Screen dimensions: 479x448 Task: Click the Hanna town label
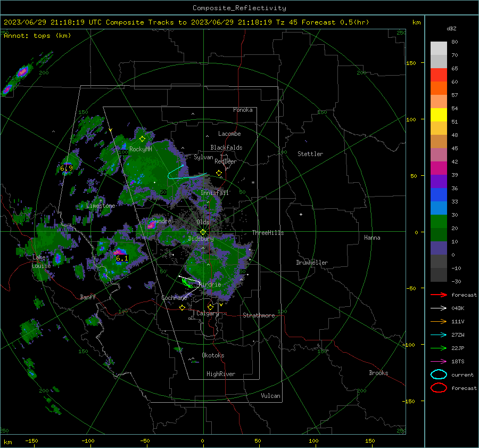(x=372, y=238)
